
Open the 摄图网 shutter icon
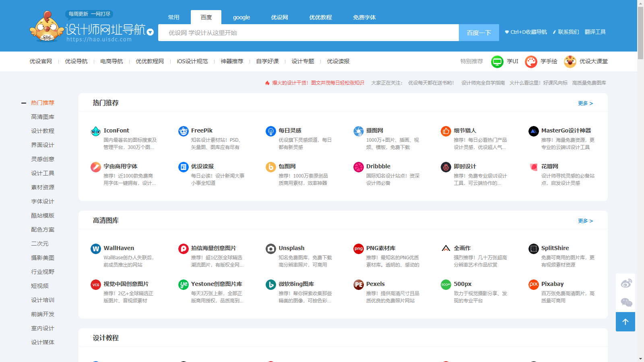pos(359,131)
